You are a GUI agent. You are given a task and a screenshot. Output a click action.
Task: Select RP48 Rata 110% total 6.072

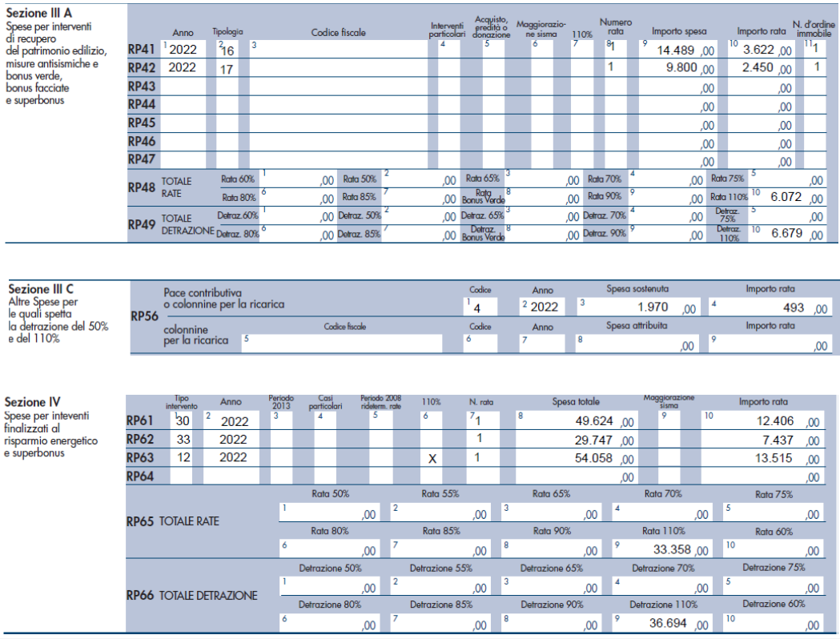[789, 197]
